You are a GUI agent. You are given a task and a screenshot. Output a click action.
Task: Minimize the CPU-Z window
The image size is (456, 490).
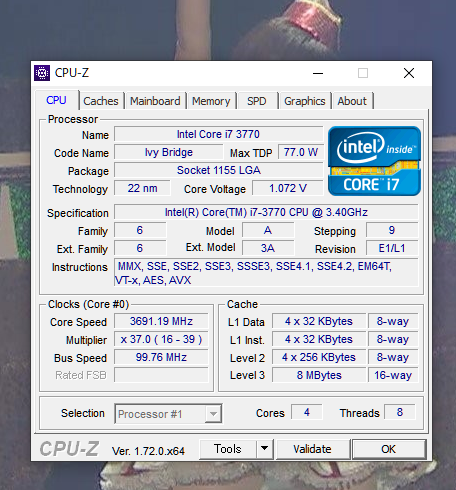coord(318,73)
